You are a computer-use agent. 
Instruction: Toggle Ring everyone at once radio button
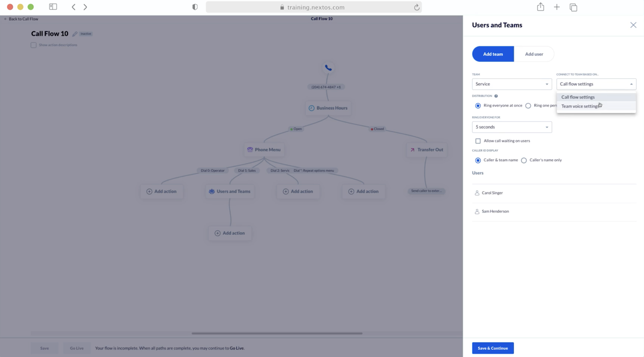478,105
